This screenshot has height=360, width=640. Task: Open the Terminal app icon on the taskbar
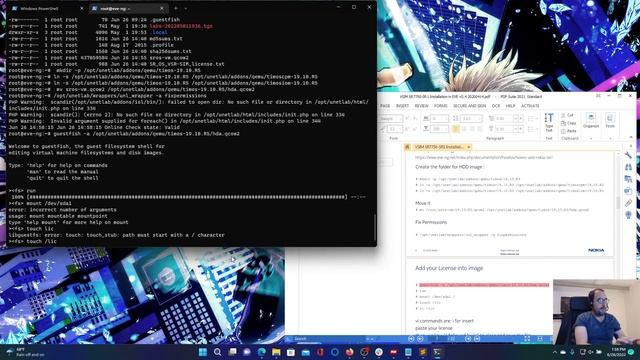point(437,352)
